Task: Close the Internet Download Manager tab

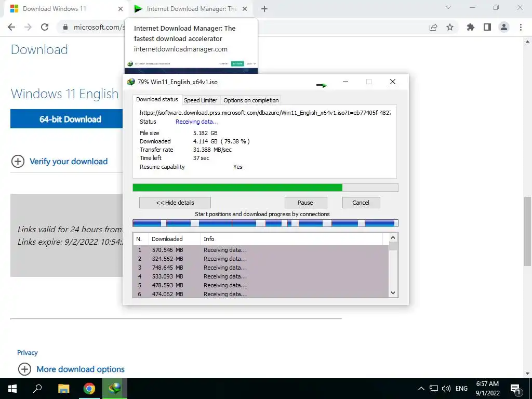Action: tap(245, 9)
